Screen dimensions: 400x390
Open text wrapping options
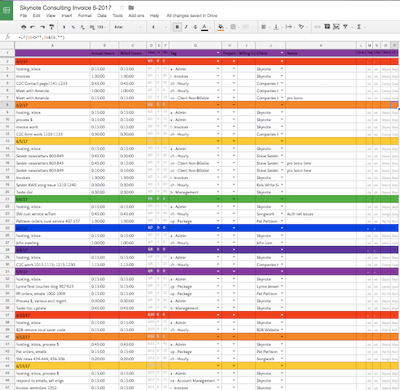289,27
